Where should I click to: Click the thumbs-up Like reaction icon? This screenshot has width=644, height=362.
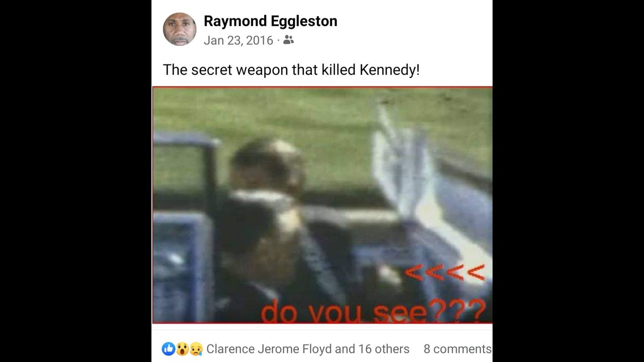point(169,348)
